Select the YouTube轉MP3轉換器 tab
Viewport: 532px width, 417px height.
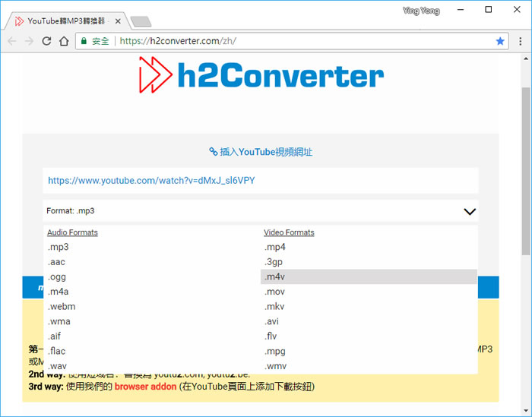pos(68,21)
